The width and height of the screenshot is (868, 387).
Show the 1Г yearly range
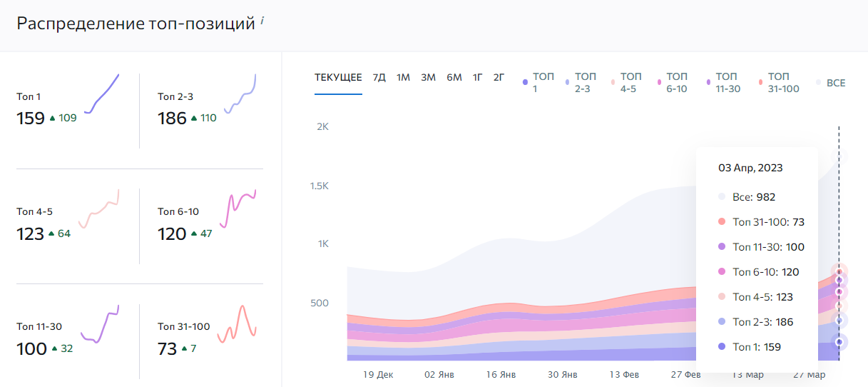pyautogui.click(x=477, y=77)
